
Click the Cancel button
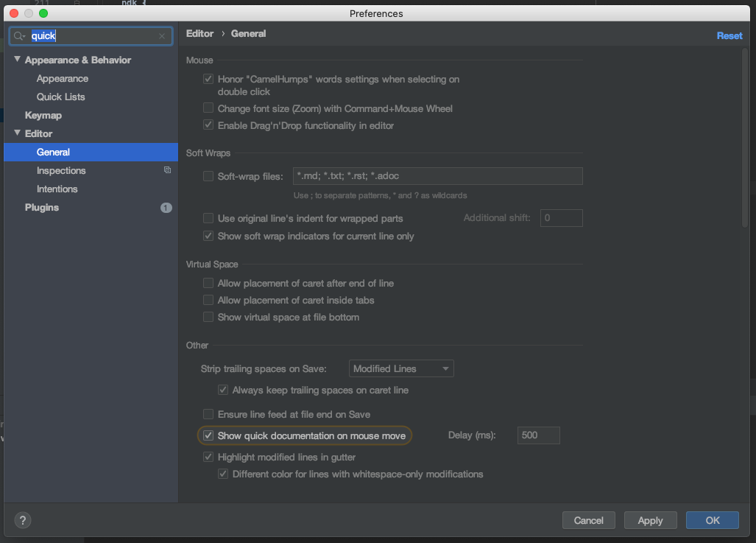[589, 520]
